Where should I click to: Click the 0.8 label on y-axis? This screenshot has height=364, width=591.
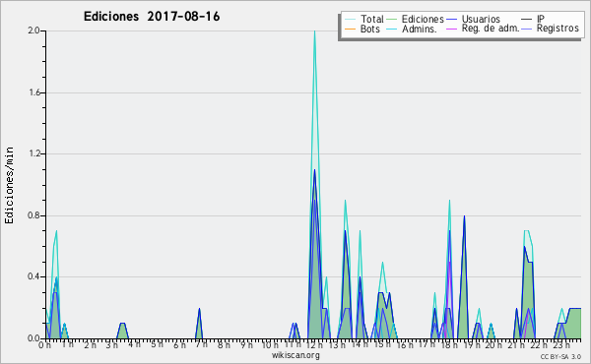[34, 215]
